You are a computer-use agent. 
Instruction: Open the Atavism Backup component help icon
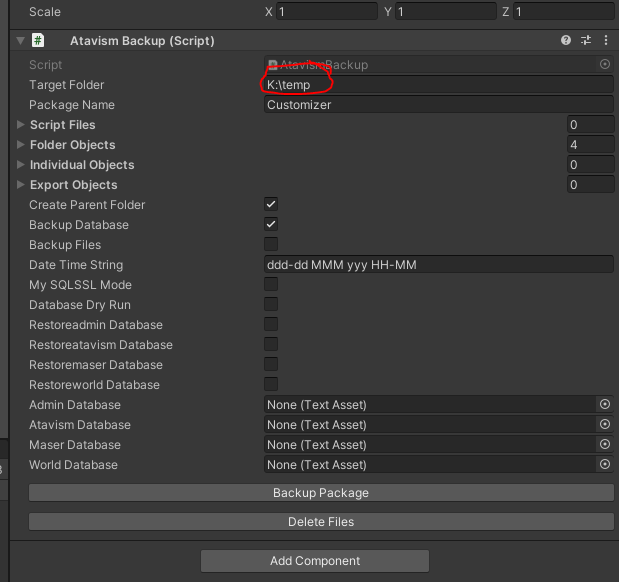pos(566,41)
